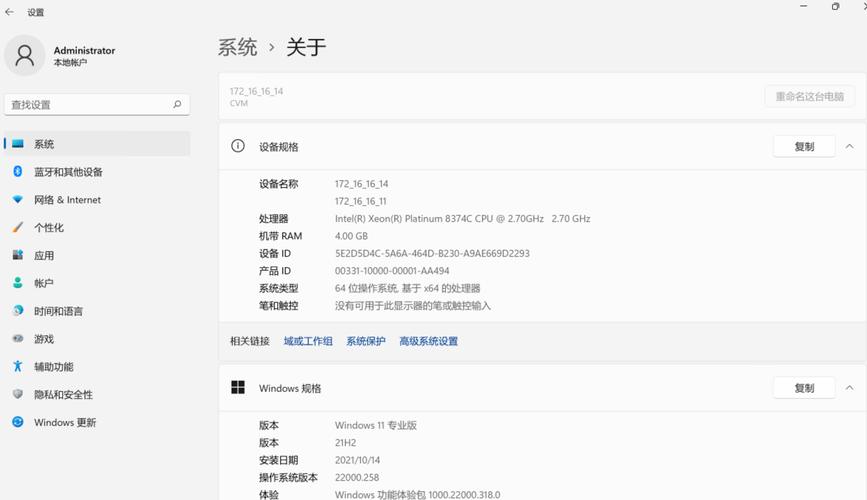Click the search magnifier in 查找设置
Screen dimensions: 867x500
[177, 104]
